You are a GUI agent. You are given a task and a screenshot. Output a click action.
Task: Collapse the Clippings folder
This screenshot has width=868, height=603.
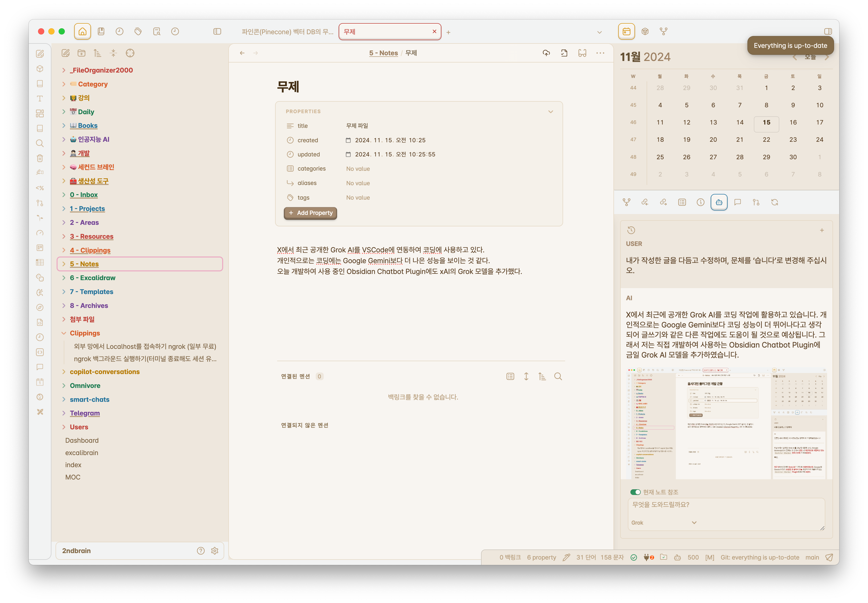[64, 333]
